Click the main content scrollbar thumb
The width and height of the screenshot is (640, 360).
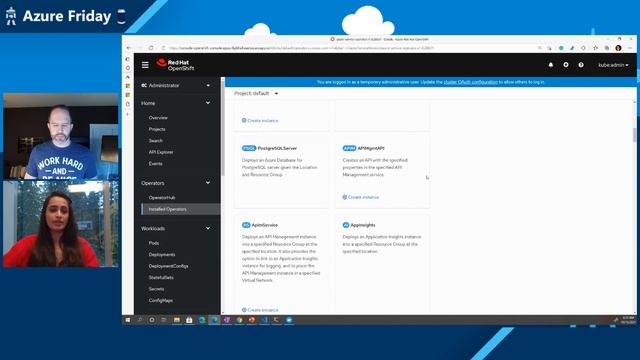click(x=634, y=135)
